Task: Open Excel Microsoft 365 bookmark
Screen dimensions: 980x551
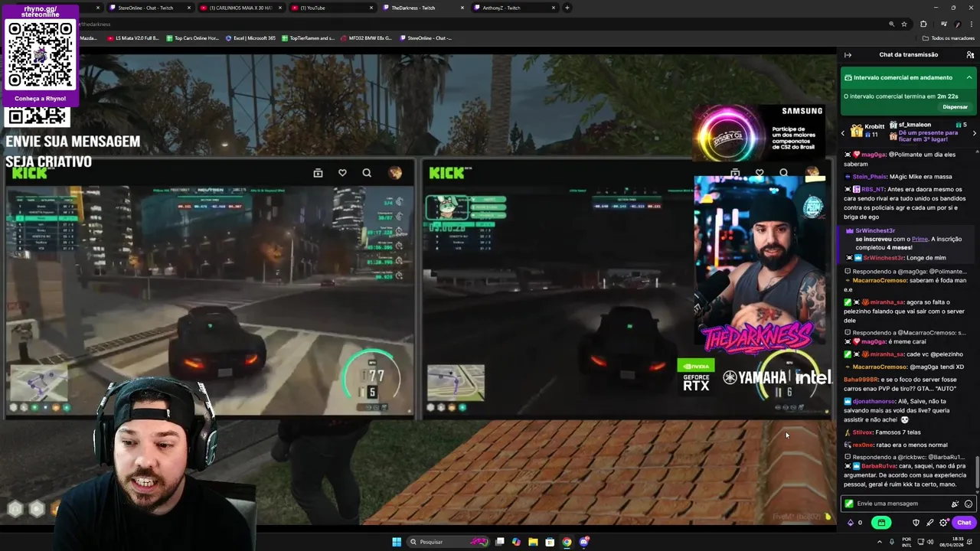Action: [250, 38]
